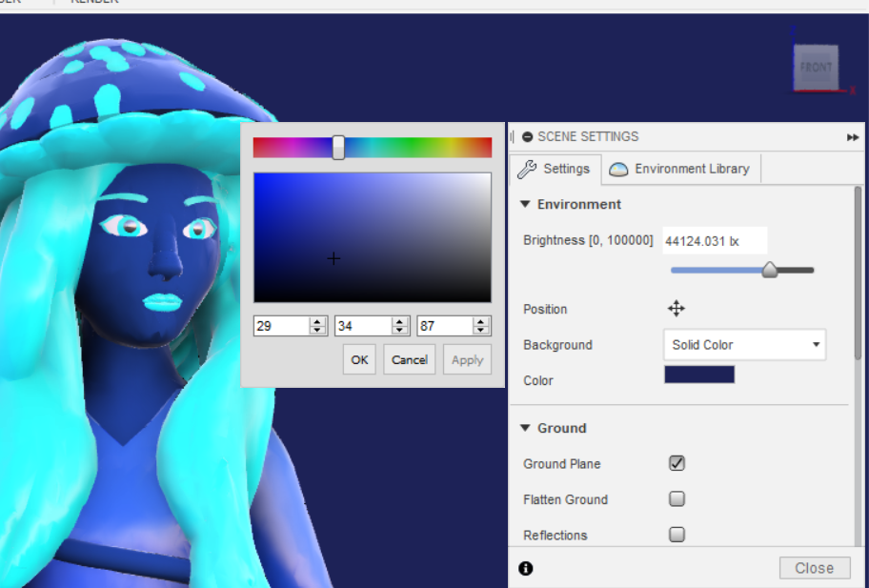
Task: Enable Flatten Ground
Action: pos(677,498)
